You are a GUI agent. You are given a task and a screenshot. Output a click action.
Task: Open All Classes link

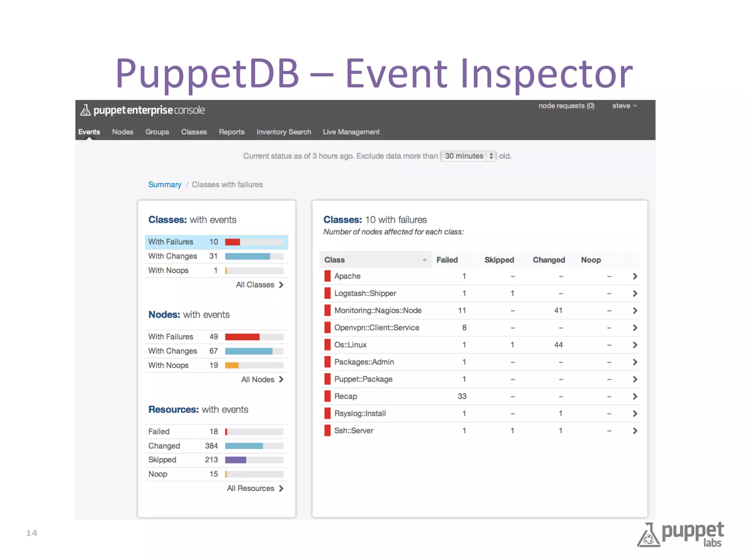[x=260, y=285]
